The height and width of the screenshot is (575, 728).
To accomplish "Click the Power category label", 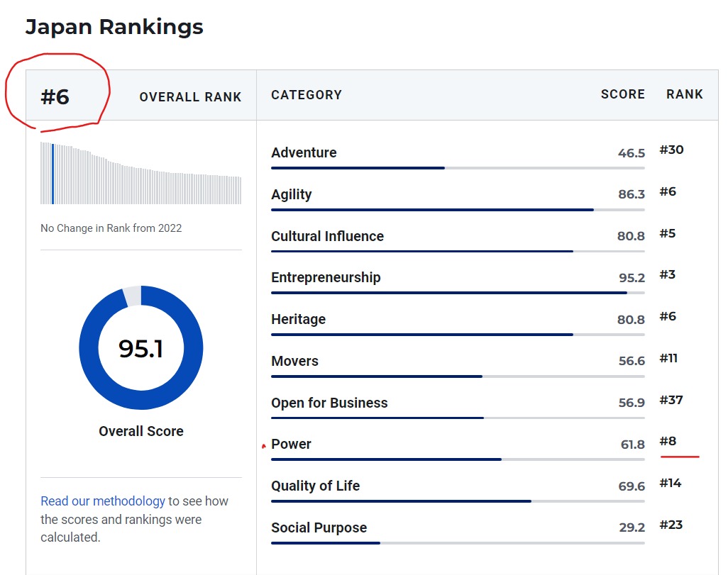I will click(x=291, y=444).
